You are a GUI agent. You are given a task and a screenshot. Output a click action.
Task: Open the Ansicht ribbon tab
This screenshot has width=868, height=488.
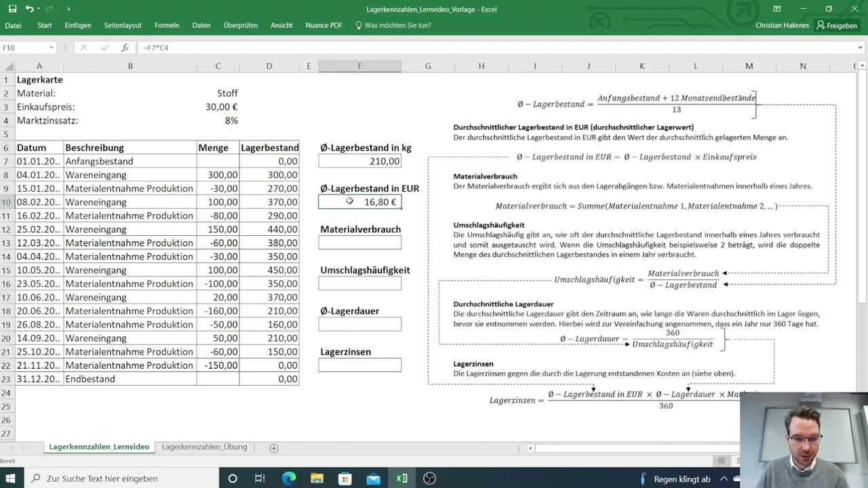point(281,25)
